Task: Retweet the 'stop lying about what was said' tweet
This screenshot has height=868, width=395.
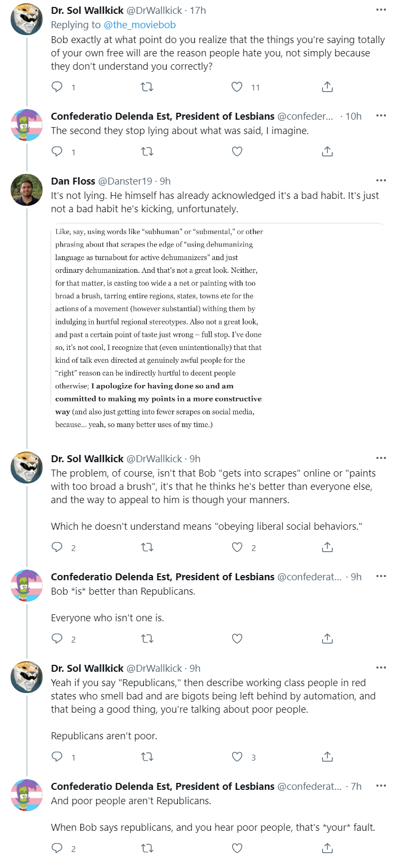Action: click(x=147, y=152)
